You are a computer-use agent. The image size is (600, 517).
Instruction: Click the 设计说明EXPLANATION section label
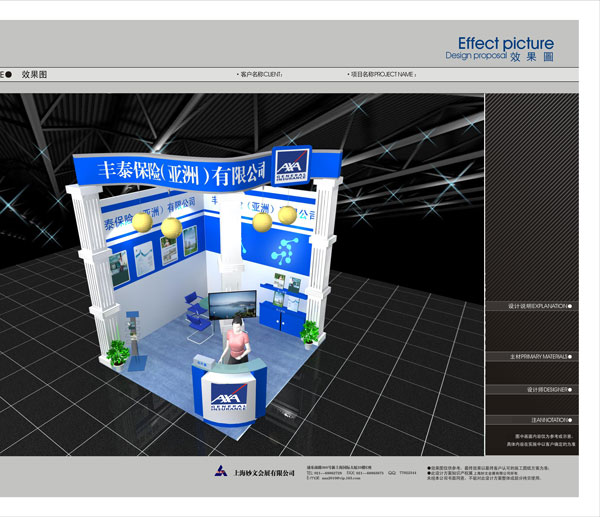coord(540,306)
